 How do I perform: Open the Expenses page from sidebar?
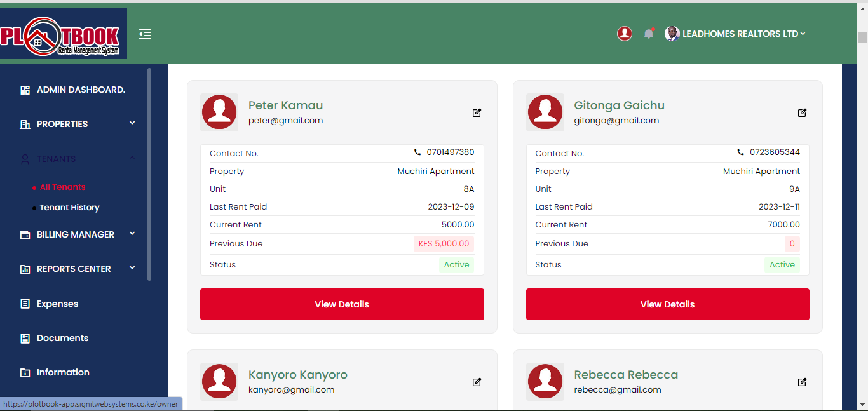57,304
